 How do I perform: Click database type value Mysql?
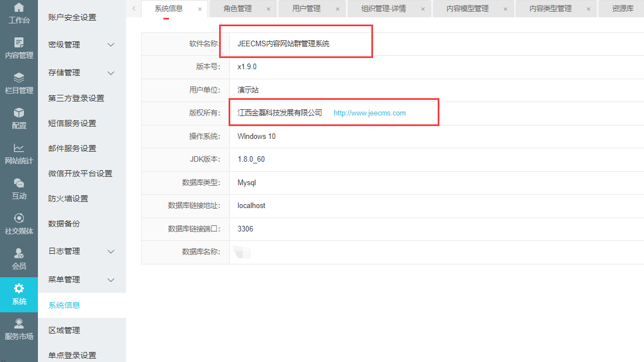point(246,182)
